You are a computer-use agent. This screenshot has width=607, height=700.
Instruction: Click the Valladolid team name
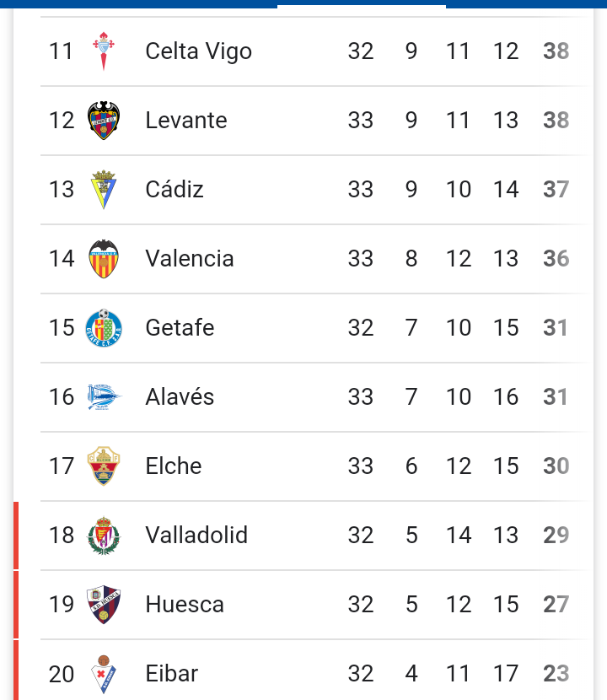coord(196,536)
